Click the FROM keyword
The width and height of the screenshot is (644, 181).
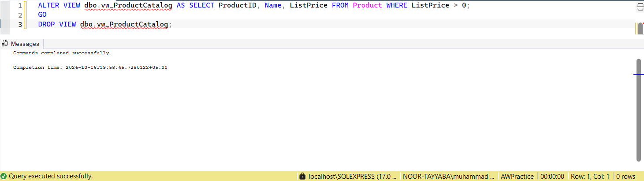(x=340, y=6)
